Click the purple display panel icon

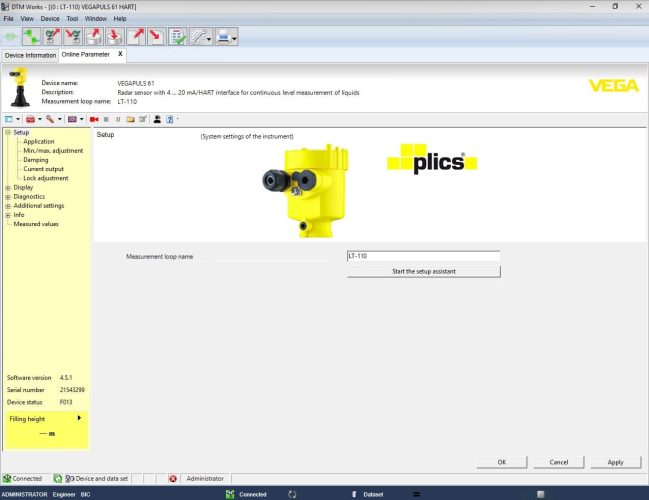72,119
